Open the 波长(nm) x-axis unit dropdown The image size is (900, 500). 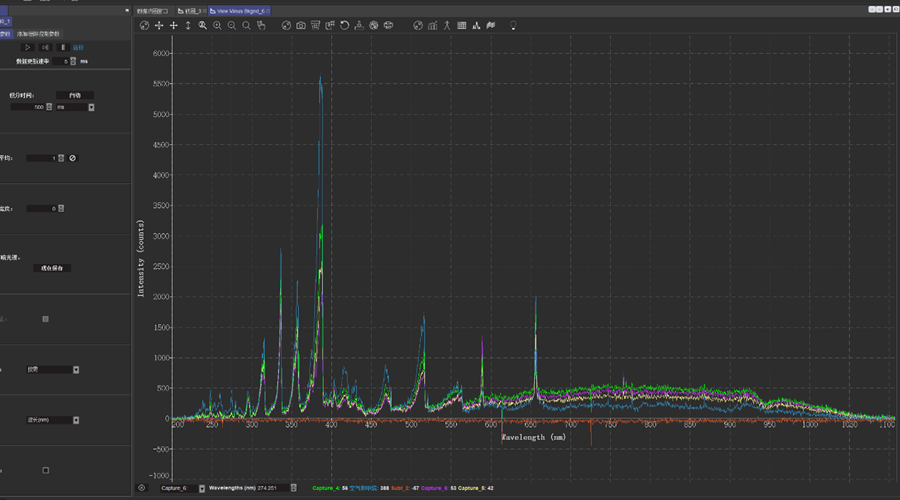pyautogui.click(x=76, y=420)
